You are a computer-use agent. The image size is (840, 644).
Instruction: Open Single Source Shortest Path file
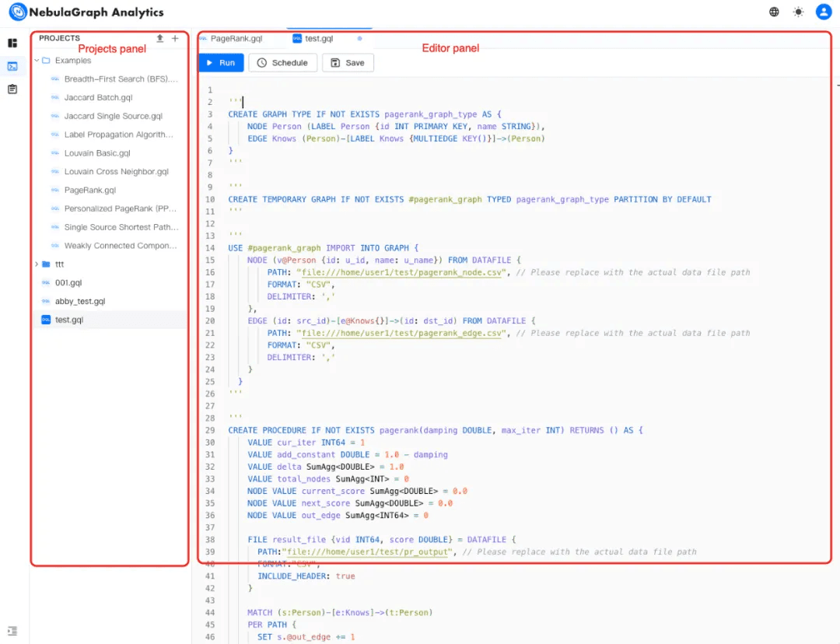(x=121, y=227)
